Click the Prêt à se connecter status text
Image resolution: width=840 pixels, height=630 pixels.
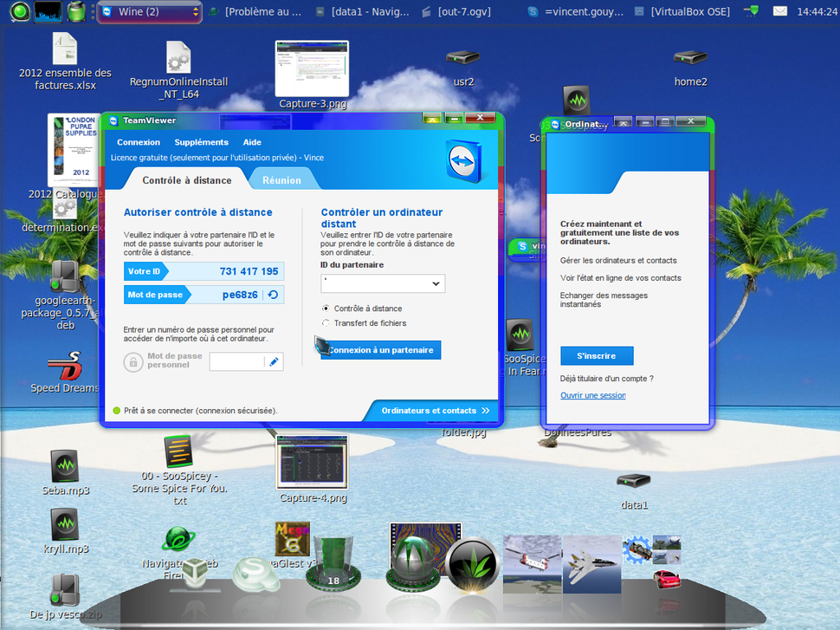click(x=201, y=411)
